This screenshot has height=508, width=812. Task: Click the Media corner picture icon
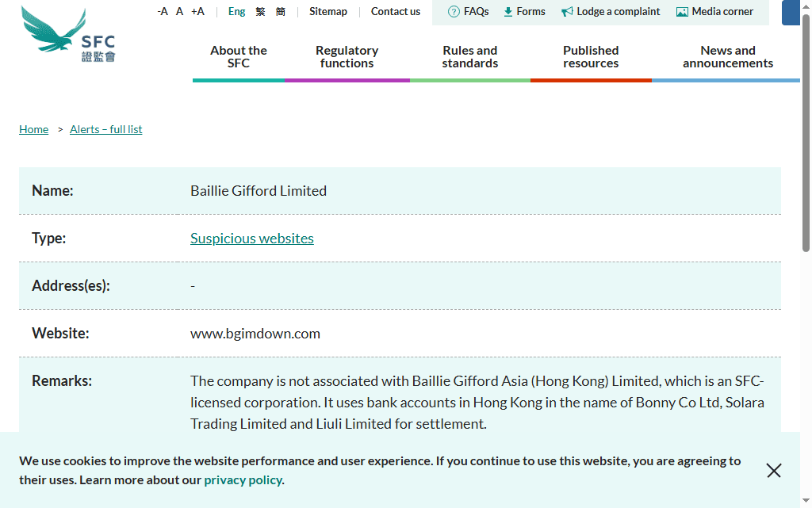point(682,11)
